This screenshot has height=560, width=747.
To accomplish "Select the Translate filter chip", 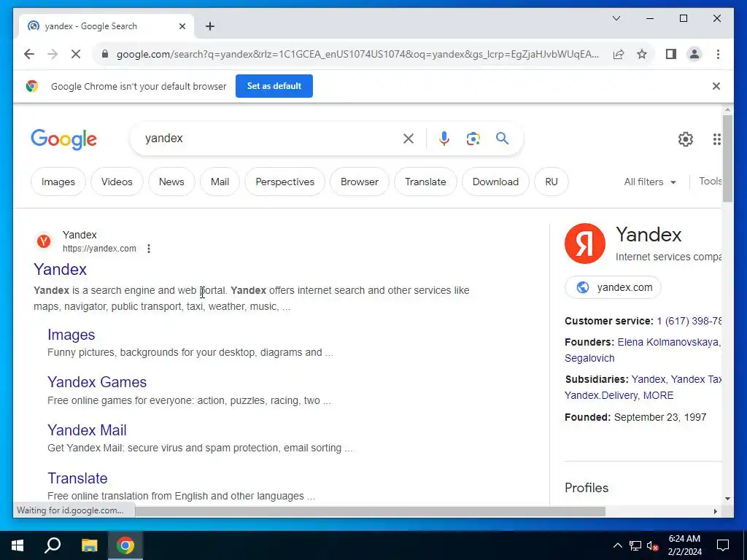I will 425,182.
